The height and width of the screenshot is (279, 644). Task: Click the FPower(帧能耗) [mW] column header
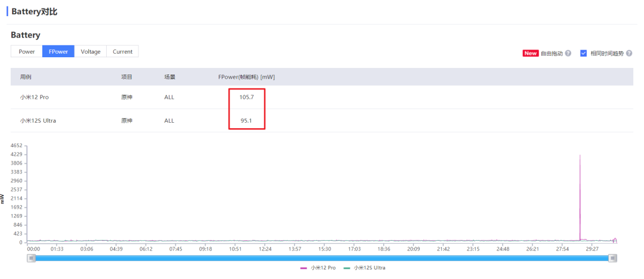tap(246, 77)
